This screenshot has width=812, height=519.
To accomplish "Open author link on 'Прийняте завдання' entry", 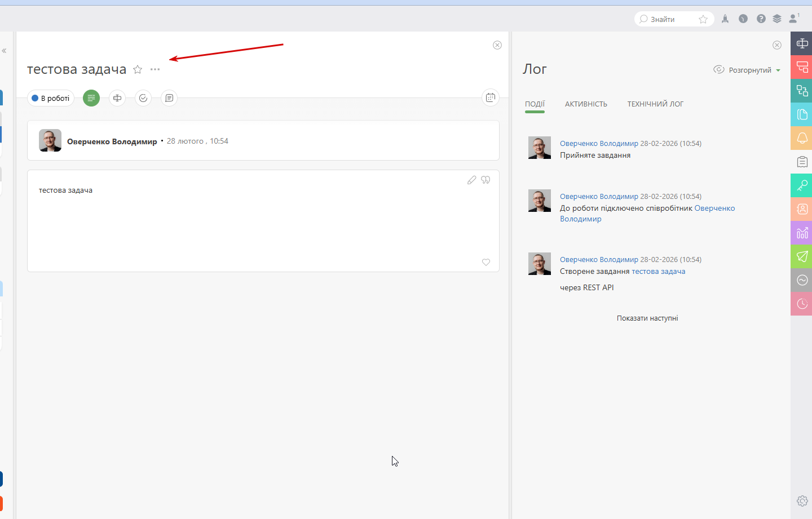I will coord(599,144).
